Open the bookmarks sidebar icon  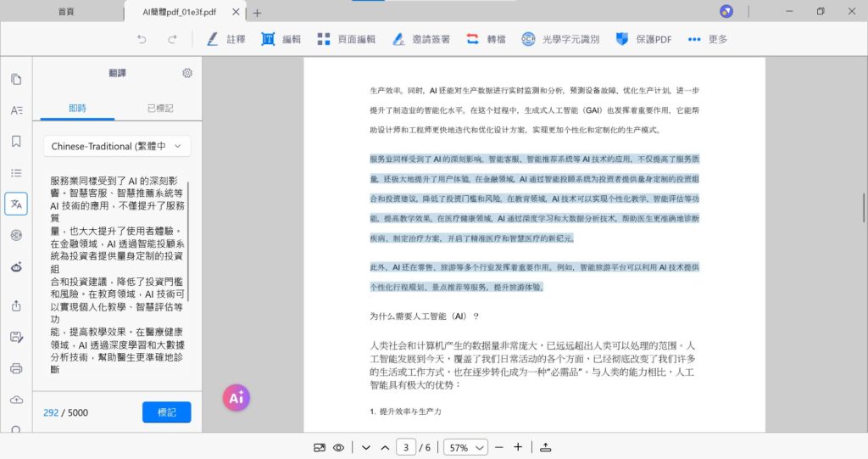coord(16,142)
